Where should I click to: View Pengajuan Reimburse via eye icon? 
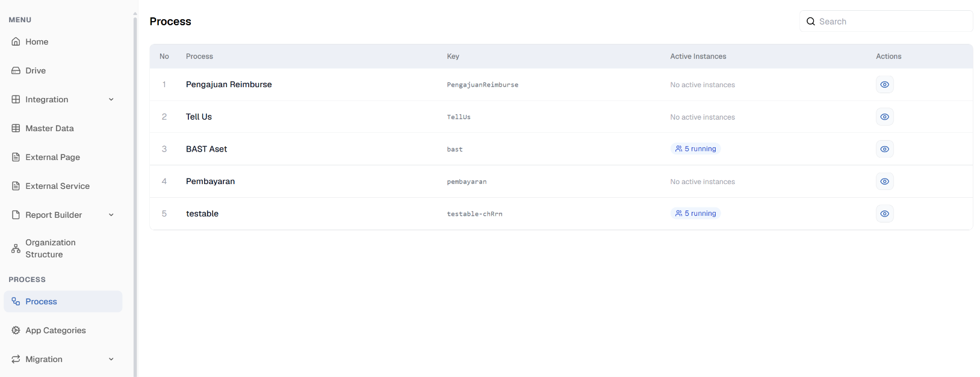coord(884,85)
